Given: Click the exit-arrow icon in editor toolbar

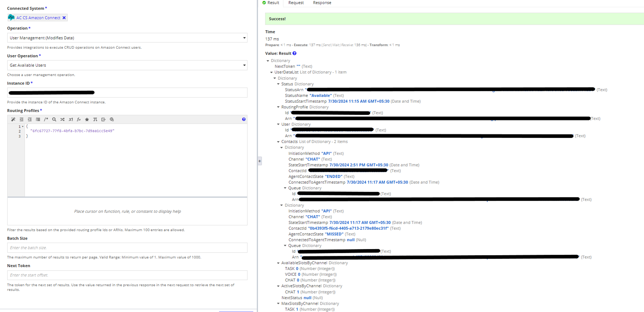Looking at the screenshot, I should pos(103,119).
